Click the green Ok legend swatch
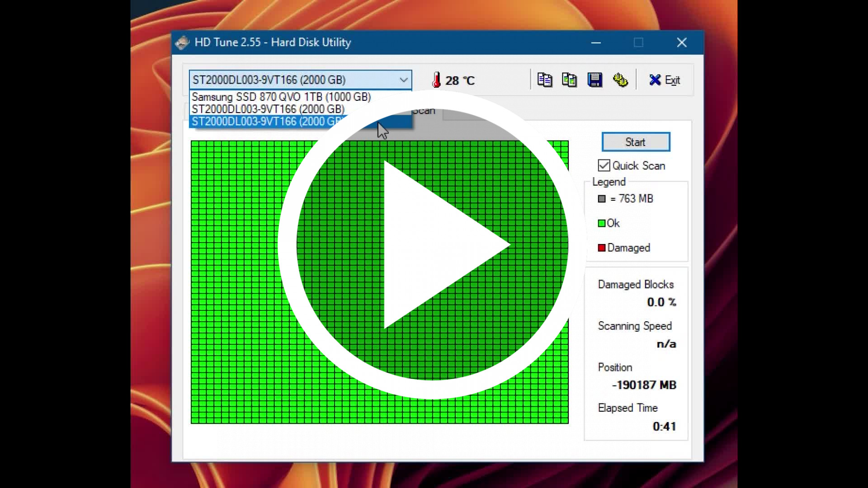Image resolution: width=868 pixels, height=488 pixels. click(601, 223)
